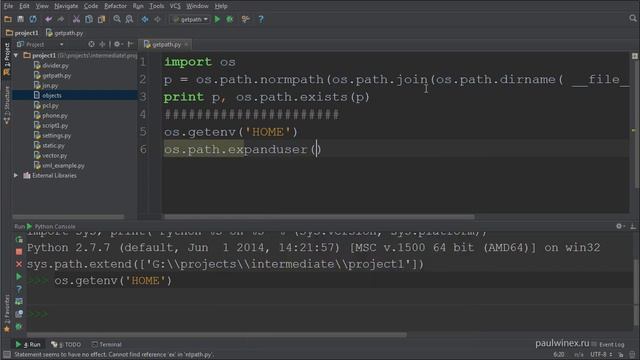Select phone.py in project tree
The image size is (640, 360).
coord(51,116)
